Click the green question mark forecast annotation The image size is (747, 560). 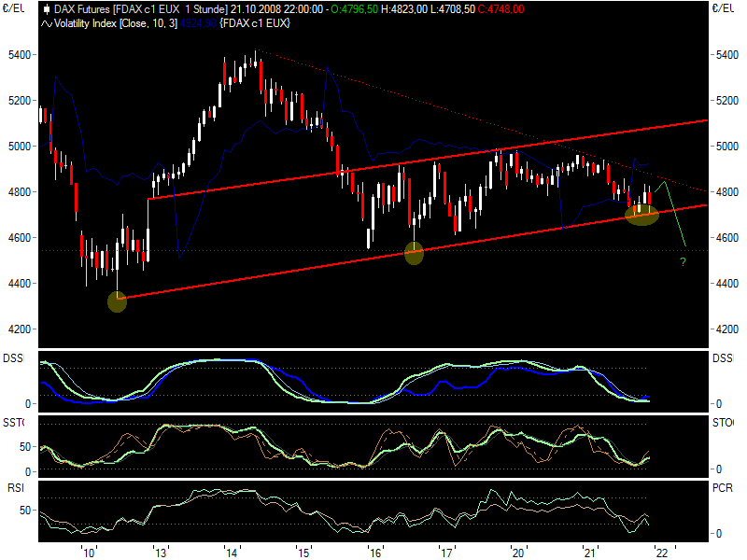684,262
